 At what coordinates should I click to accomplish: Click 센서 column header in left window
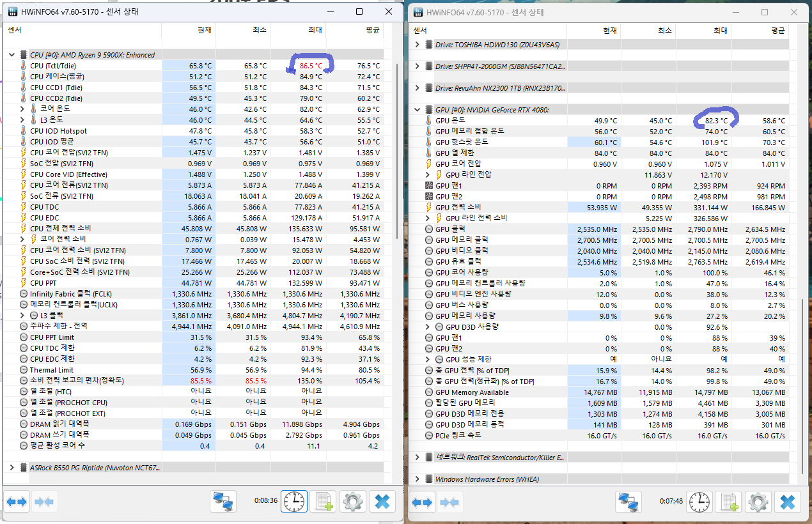[x=82, y=30]
